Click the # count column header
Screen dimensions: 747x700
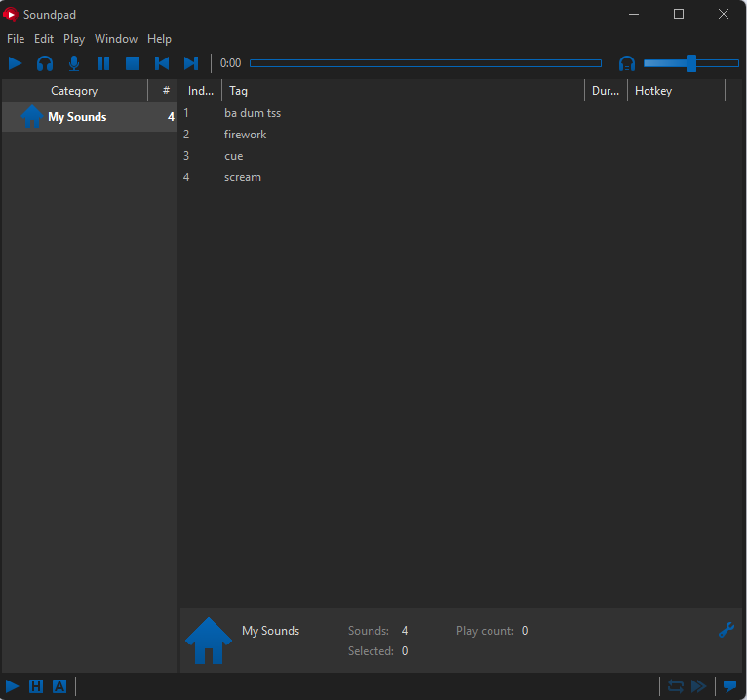tap(166, 91)
